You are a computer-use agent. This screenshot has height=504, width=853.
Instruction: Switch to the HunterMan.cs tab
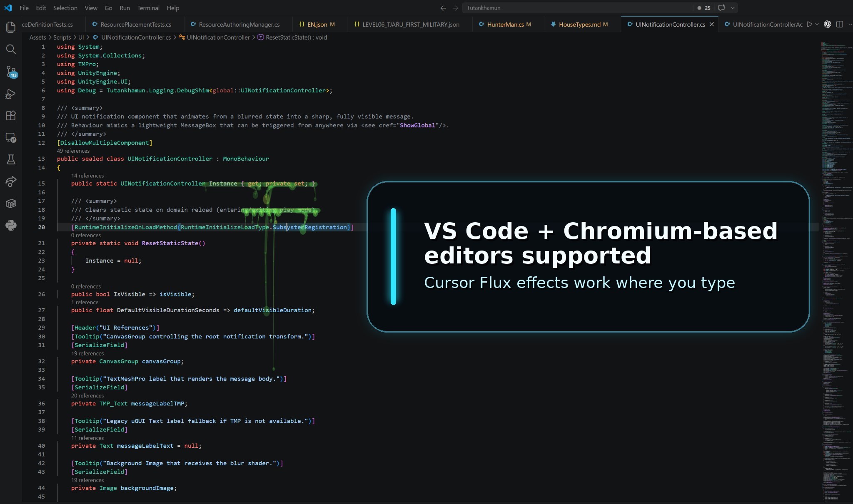[505, 25]
